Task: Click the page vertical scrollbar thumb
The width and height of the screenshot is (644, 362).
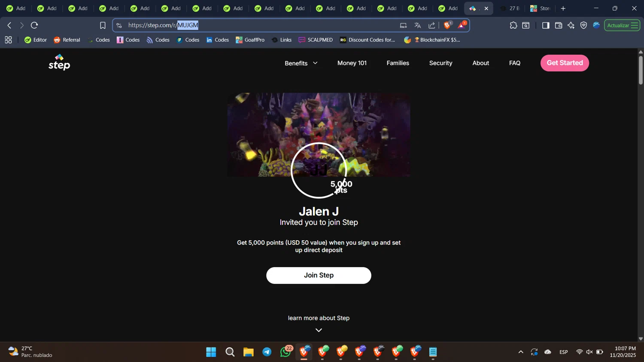Action: 641,70
